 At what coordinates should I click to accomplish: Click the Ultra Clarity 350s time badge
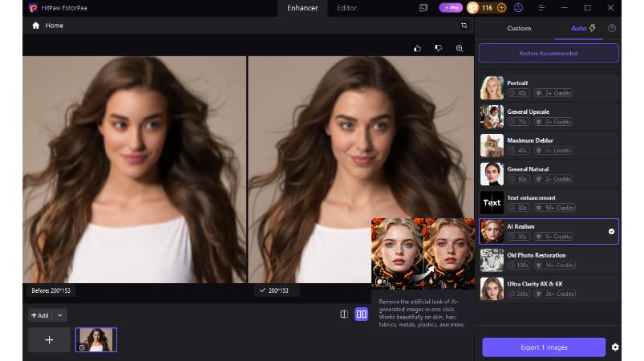click(x=519, y=294)
